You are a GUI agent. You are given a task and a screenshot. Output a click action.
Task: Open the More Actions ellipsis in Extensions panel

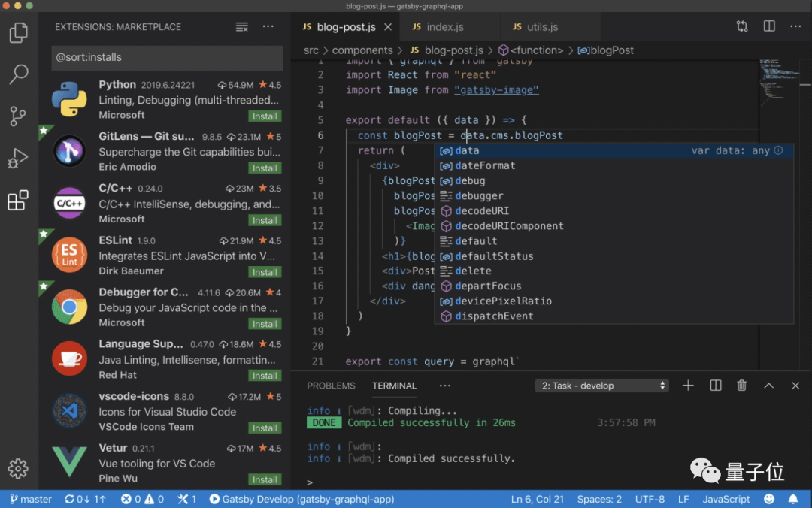[x=268, y=26]
